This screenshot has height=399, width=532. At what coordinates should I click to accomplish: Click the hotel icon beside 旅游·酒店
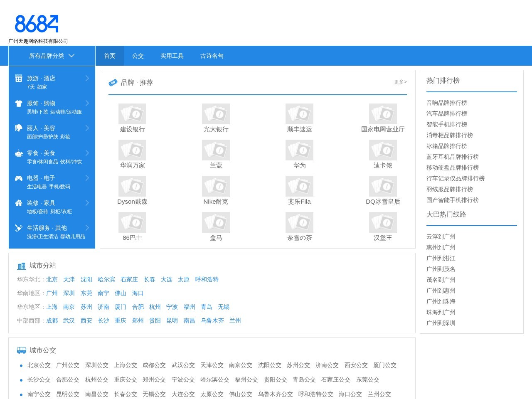pos(19,78)
